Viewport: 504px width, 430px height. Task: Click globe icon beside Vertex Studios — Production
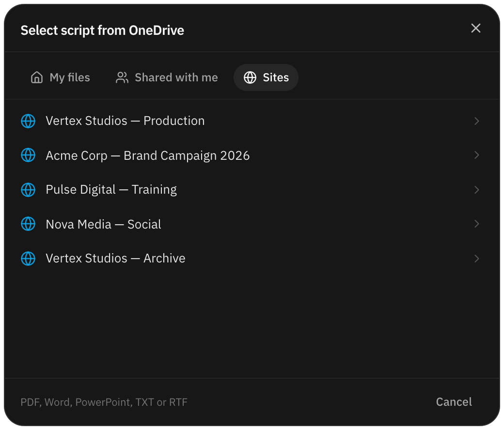[28, 121]
